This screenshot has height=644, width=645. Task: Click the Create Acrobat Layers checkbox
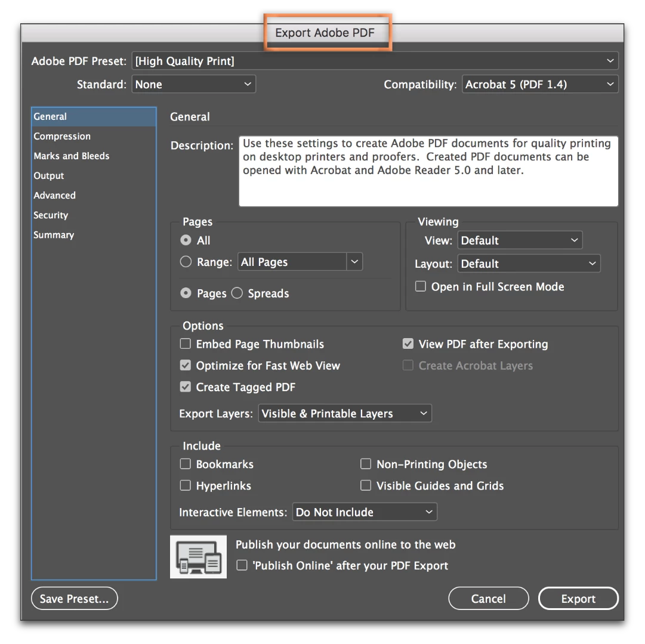pos(408,365)
